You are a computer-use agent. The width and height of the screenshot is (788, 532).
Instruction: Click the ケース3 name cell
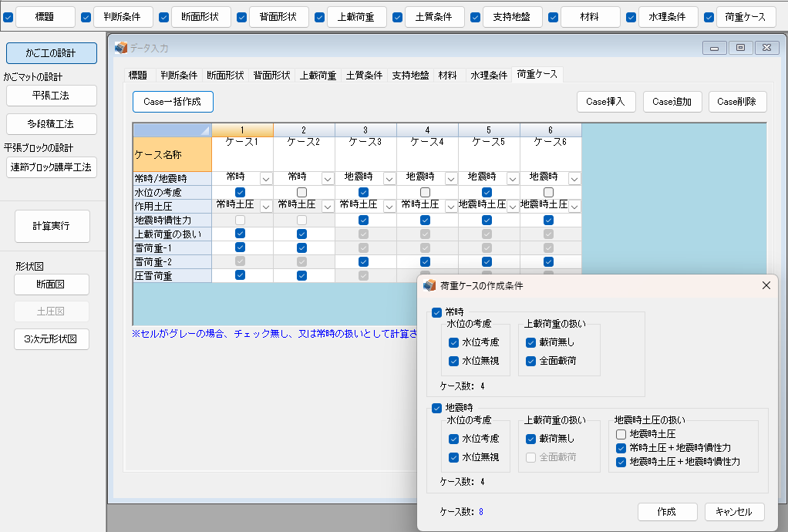[365, 154]
